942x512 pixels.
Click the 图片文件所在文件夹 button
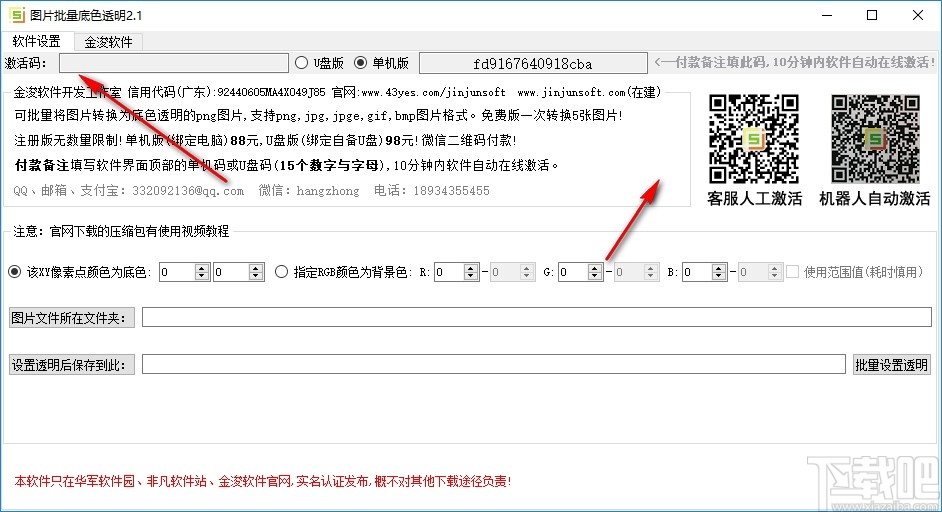pyautogui.click(x=71, y=317)
